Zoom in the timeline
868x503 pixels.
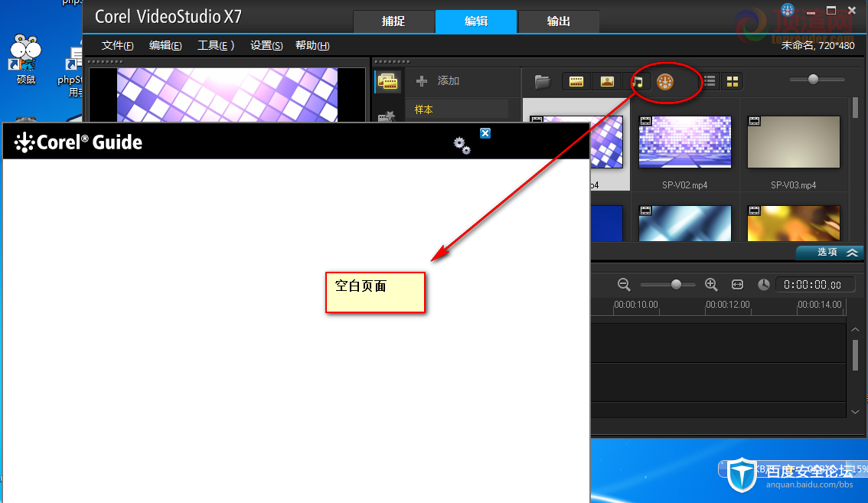tap(711, 285)
